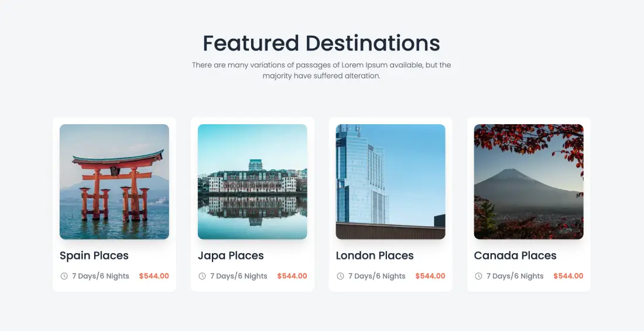The height and width of the screenshot is (331, 644).
Task: Click the Japa Places title link
Action: [x=231, y=255]
